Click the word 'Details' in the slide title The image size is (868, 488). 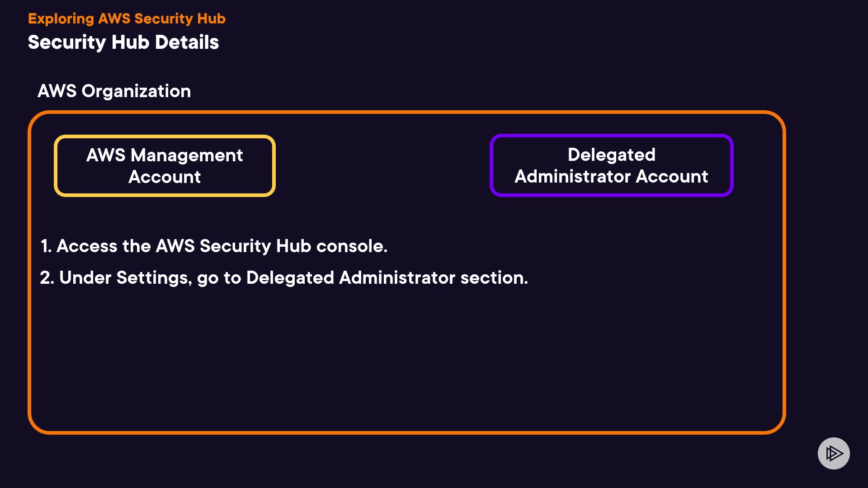tap(187, 42)
